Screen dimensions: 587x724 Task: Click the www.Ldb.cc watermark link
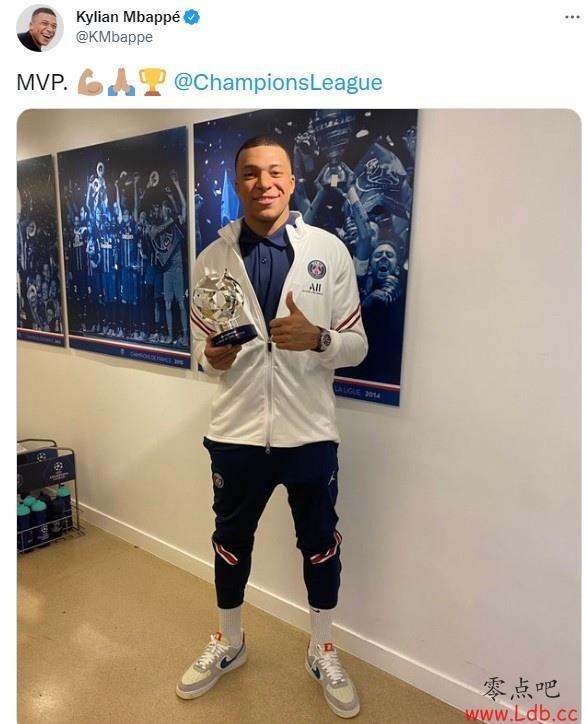(x=521, y=713)
